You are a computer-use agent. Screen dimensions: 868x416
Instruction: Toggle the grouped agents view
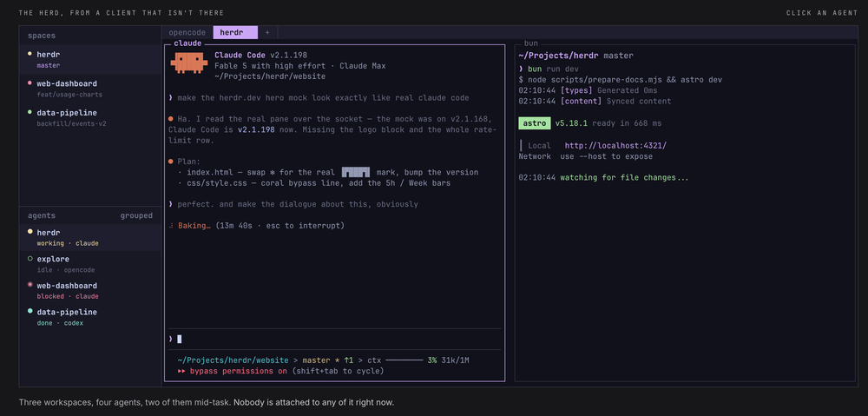click(x=137, y=215)
